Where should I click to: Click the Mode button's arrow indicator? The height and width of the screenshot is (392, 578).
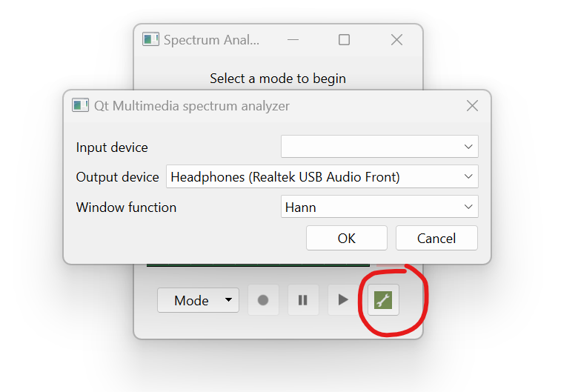[228, 299]
